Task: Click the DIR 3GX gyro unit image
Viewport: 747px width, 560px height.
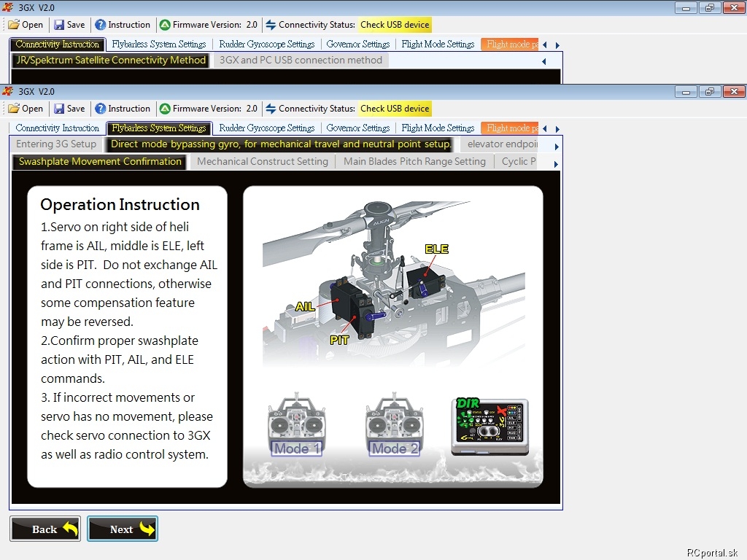Action: point(489,426)
